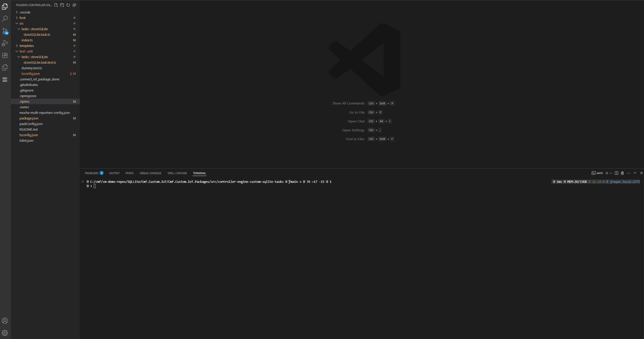
Task: Open README.md file
Action: pos(45,129)
